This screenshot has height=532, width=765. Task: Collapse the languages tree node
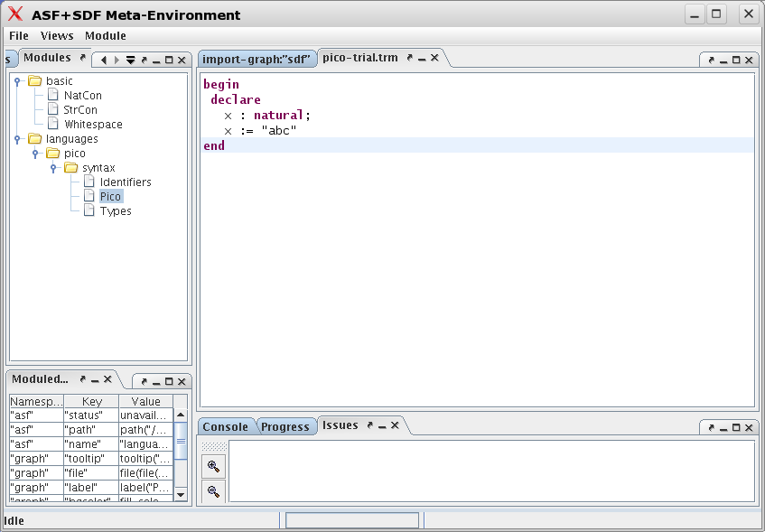(x=16, y=138)
